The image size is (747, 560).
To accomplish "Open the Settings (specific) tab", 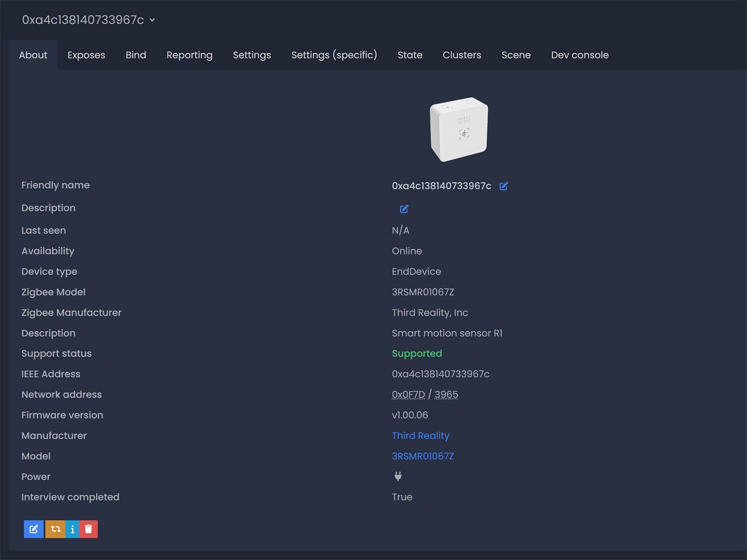I will (334, 55).
